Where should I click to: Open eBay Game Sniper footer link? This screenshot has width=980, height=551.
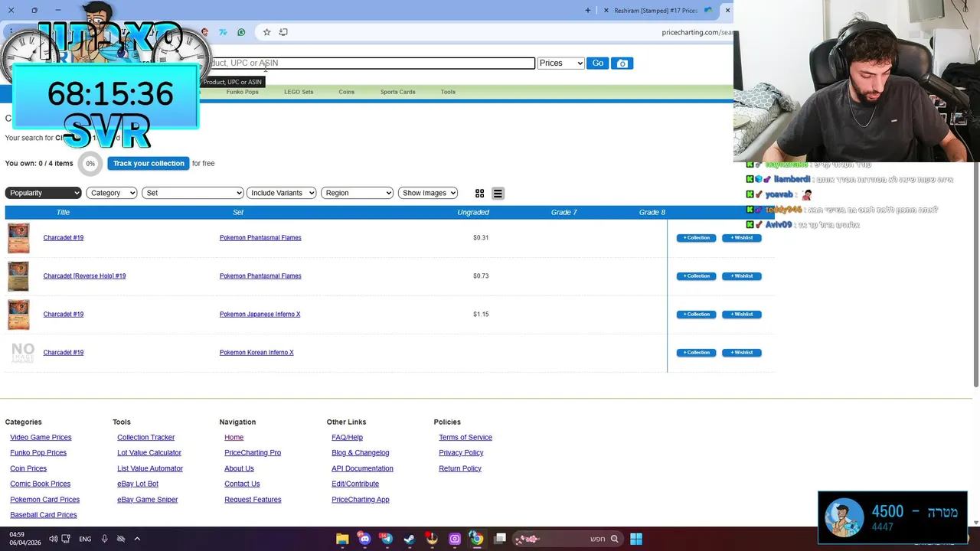[x=147, y=500]
